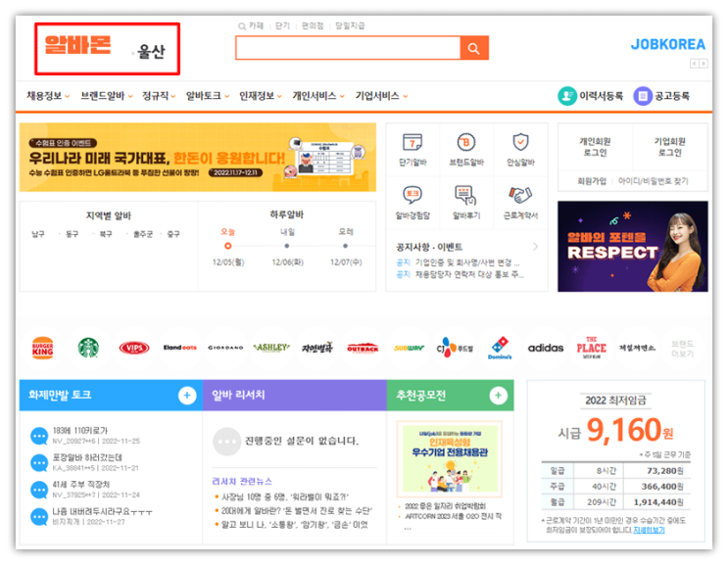728x565 pixels.
Task: Click the 편의점 suggested search keyword
Action: 313,26
